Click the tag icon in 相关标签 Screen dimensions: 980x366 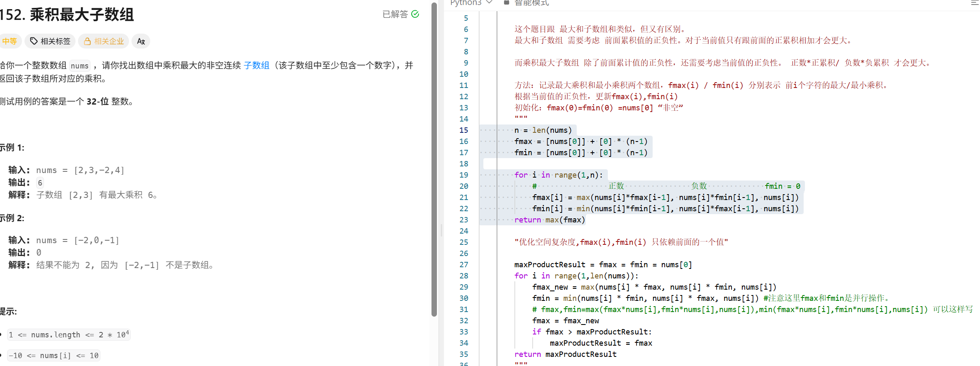point(34,41)
